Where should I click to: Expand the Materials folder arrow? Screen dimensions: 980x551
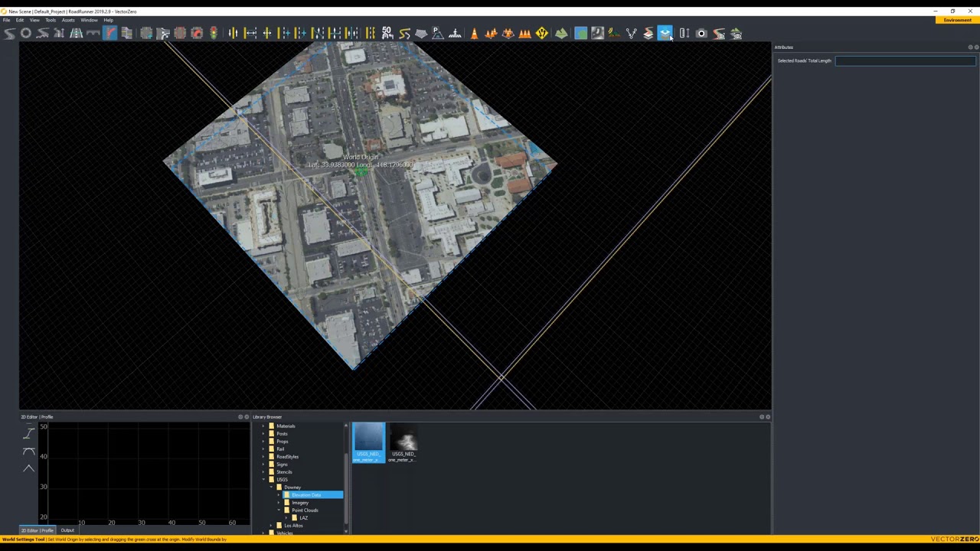click(x=263, y=426)
